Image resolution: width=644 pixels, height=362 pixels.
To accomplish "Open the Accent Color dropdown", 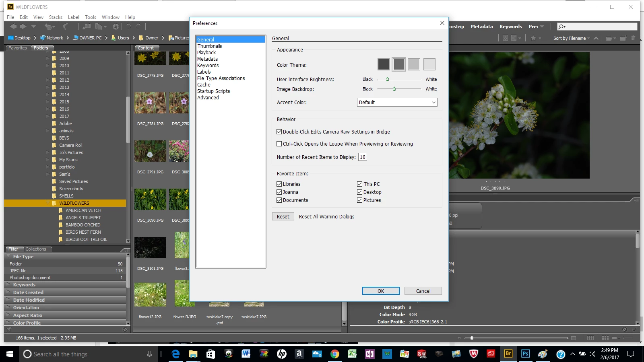I will coord(397,102).
